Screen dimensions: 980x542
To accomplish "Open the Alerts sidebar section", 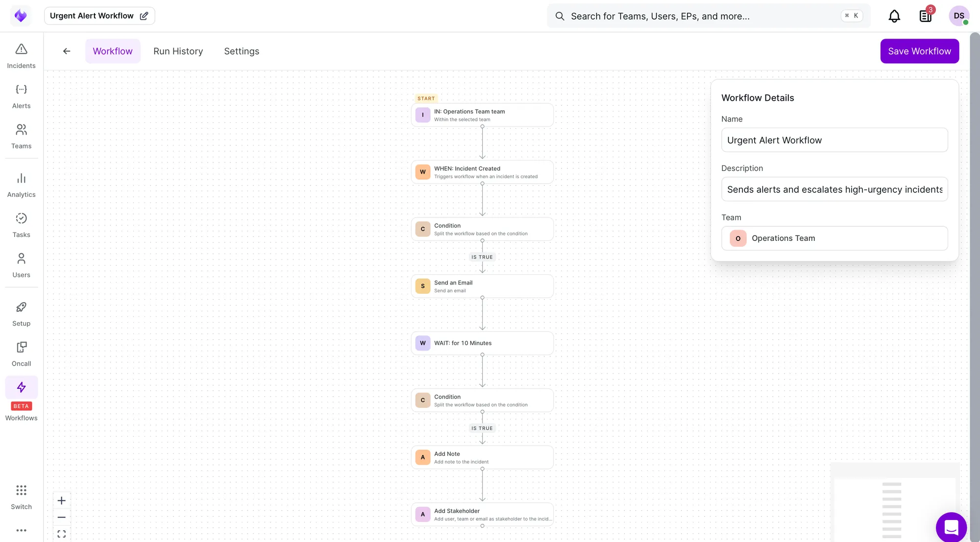I will click(x=21, y=96).
